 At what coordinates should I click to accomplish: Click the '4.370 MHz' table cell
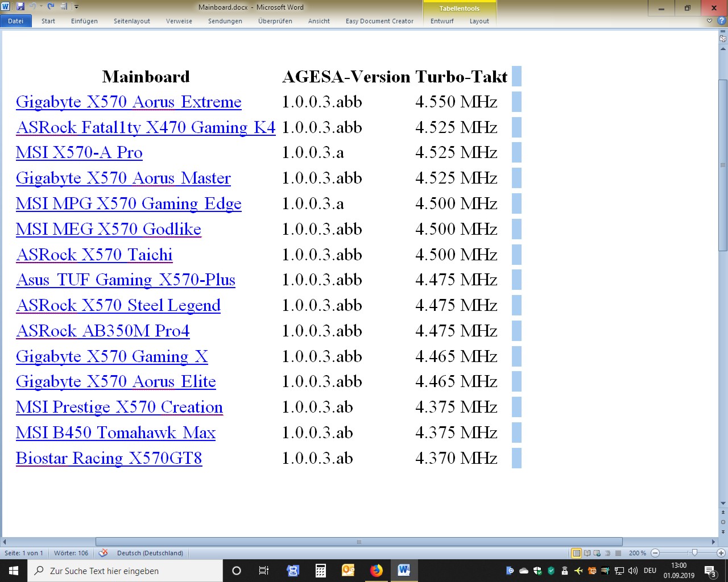click(x=456, y=458)
